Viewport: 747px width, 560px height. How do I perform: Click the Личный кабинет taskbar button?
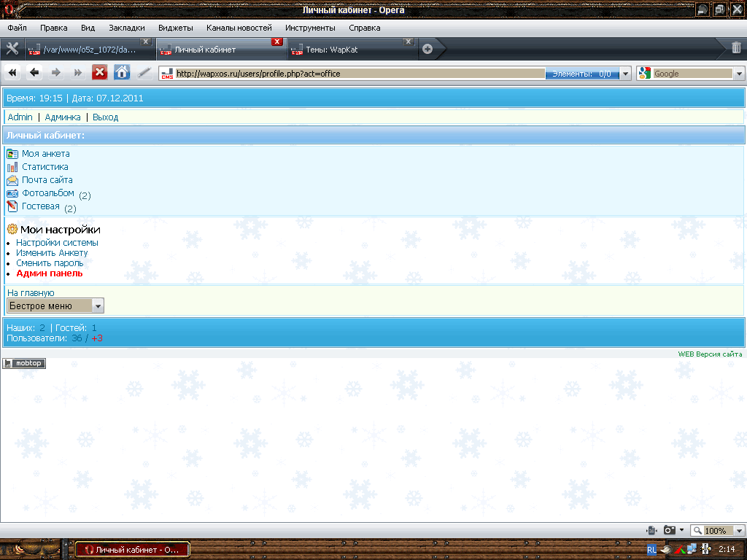(133, 550)
